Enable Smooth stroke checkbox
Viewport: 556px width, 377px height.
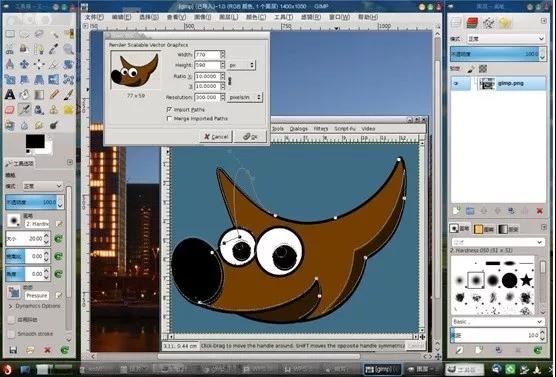(11, 334)
